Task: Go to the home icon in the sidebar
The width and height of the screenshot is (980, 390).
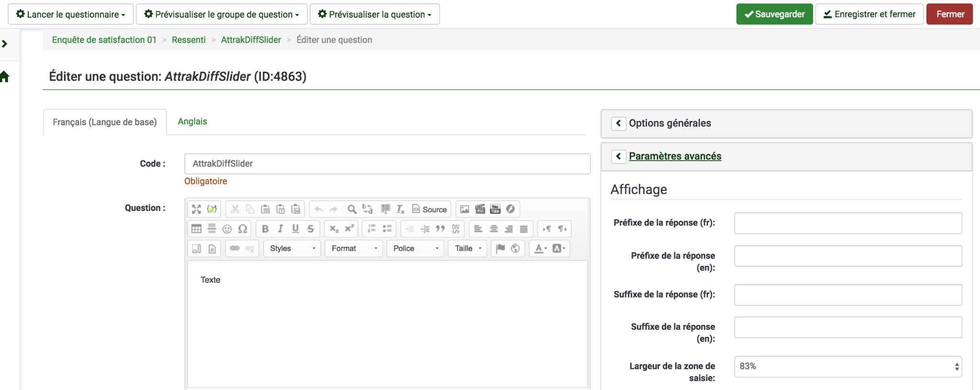Action: point(5,76)
